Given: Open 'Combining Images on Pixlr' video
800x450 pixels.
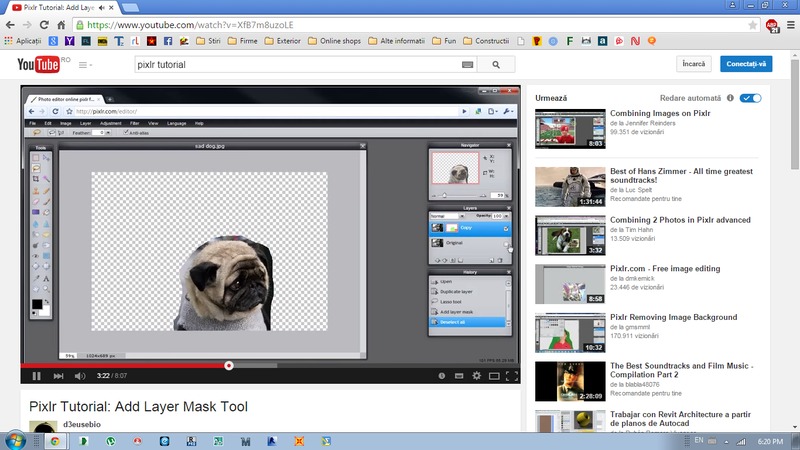Looking at the screenshot, I should 660,113.
